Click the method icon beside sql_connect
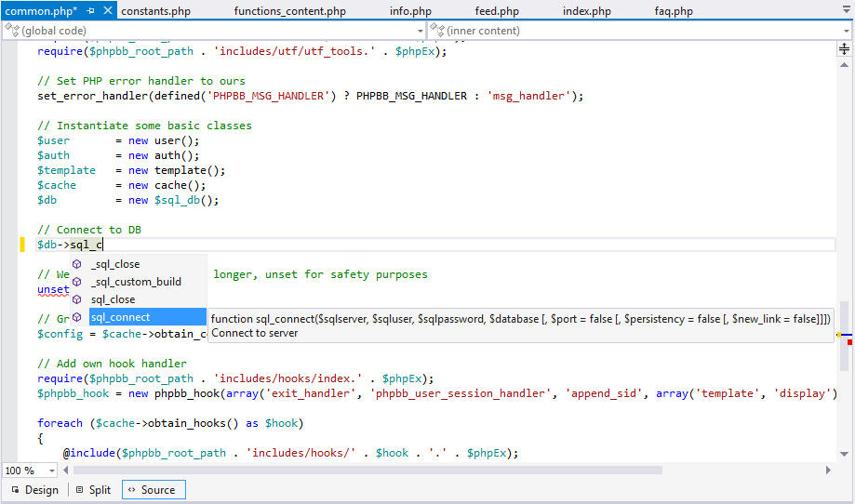 pyautogui.click(x=77, y=317)
